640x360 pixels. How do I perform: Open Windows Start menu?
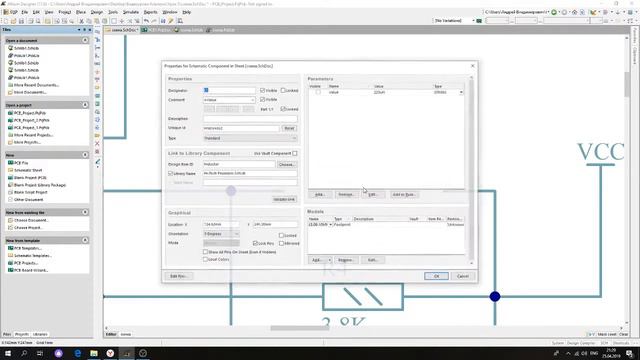click(x=8, y=353)
